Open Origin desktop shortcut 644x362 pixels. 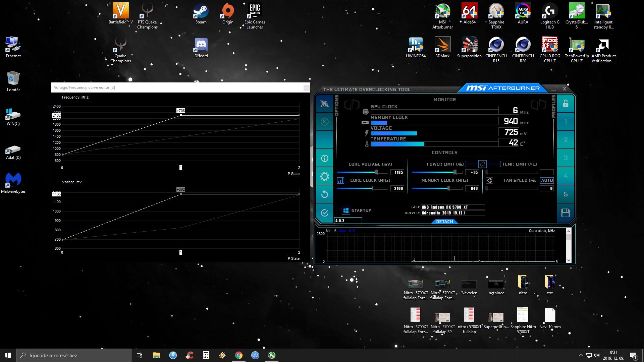[228, 13]
